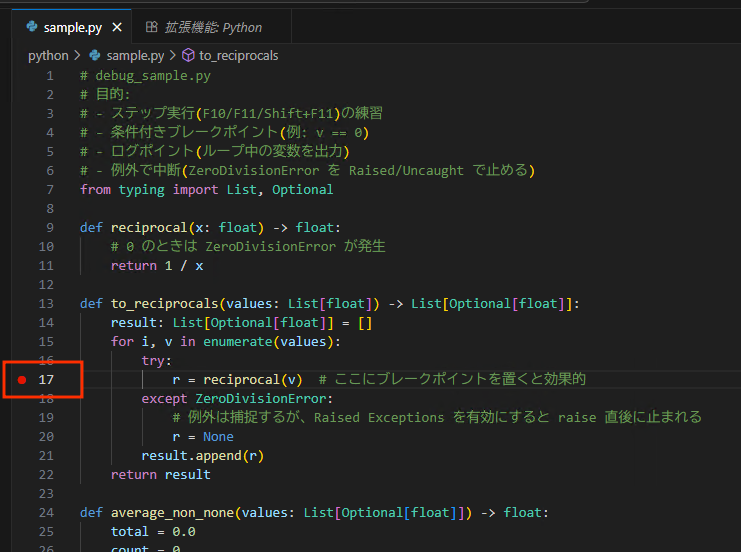Viewport: 741px width, 552px height.
Task: Click 'result' variable on line 14
Action: [134, 323]
